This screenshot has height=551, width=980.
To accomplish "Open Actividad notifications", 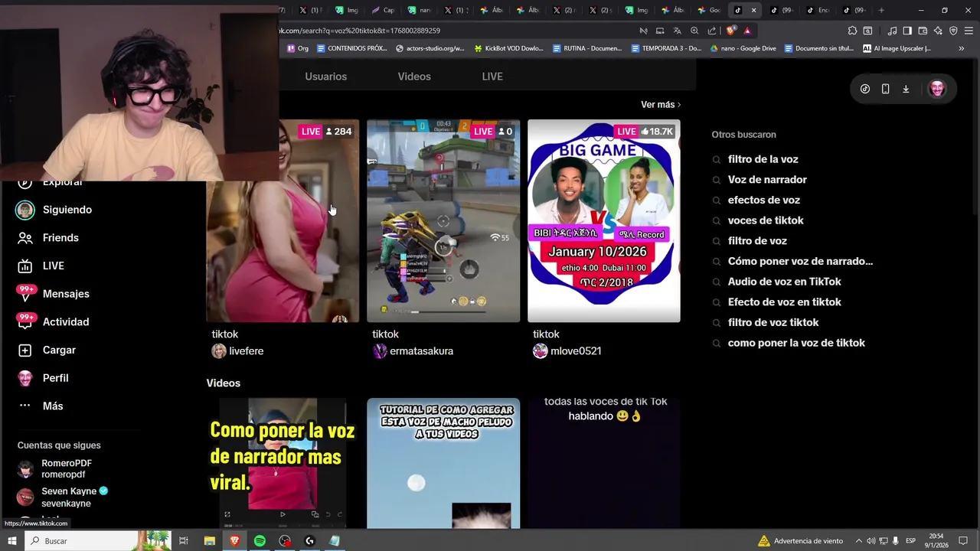I will pos(53,322).
